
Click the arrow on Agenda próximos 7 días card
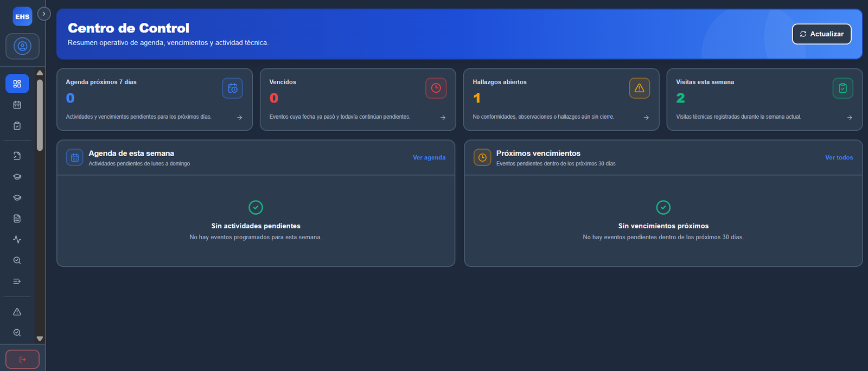point(240,117)
